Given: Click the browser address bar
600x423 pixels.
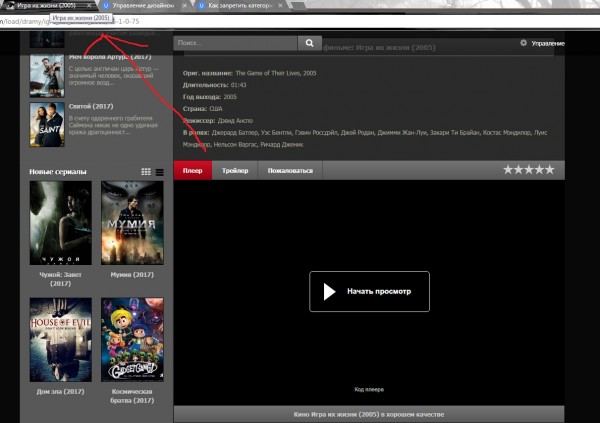Looking at the screenshot, I should coord(300,21).
